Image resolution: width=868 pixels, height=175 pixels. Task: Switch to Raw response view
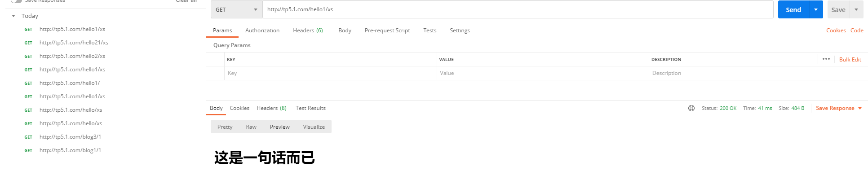point(251,127)
